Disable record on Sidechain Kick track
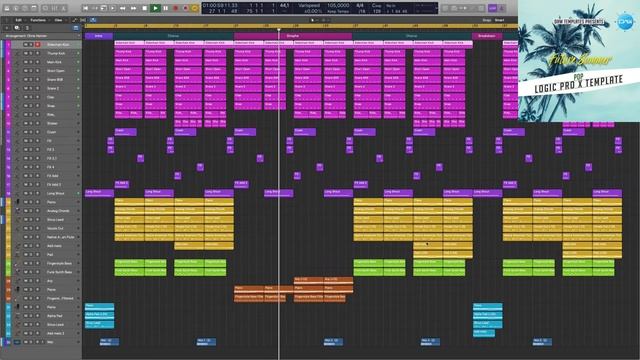Viewport: 640px width, 360px height. click(x=38, y=44)
